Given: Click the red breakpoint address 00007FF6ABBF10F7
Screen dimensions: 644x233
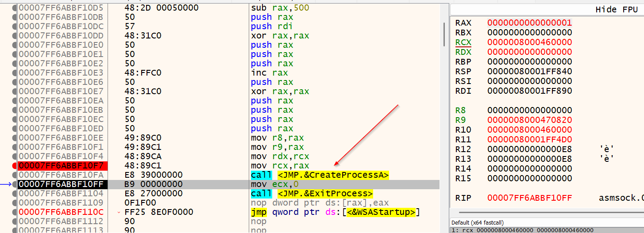Looking at the screenshot, I should coord(60,166).
